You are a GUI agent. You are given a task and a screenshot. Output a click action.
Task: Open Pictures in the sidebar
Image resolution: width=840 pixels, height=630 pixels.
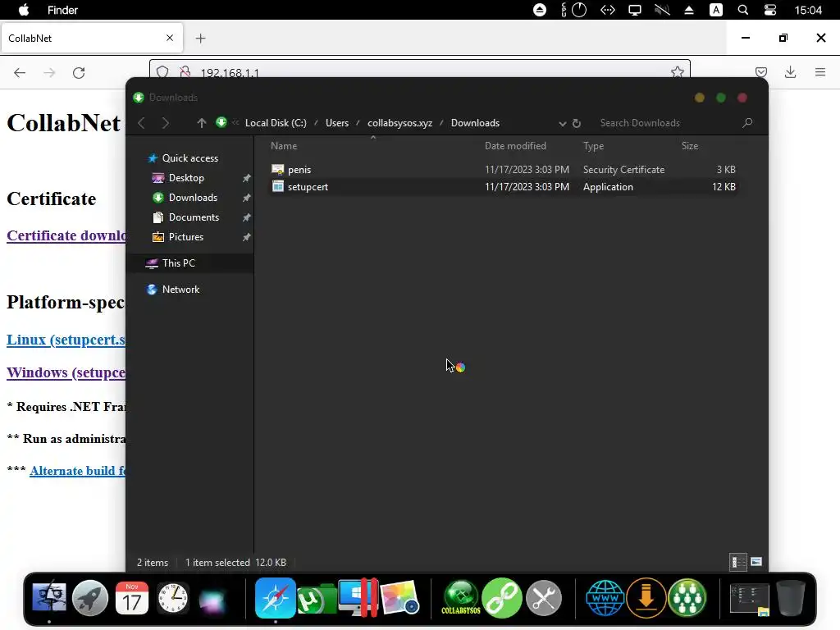185,237
